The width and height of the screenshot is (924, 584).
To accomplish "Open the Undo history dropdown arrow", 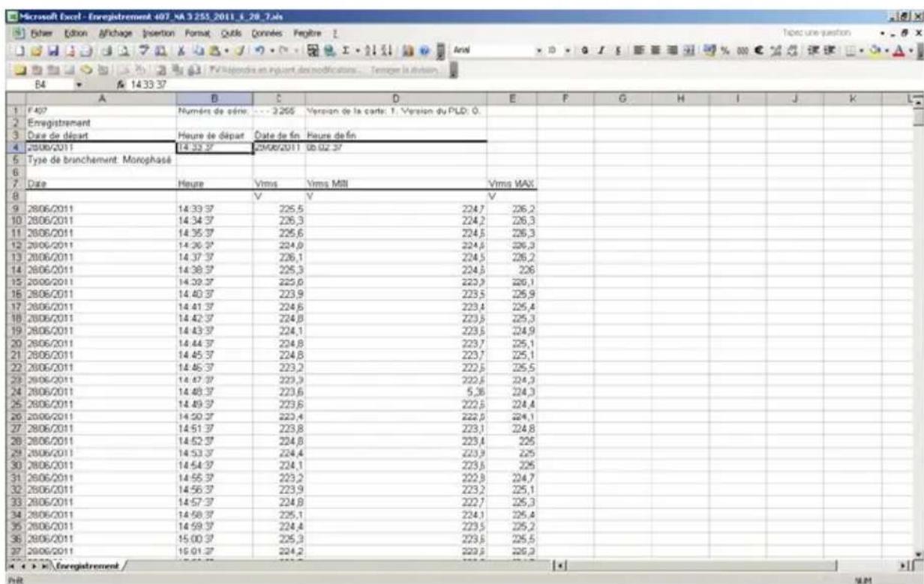I will pos(272,50).
